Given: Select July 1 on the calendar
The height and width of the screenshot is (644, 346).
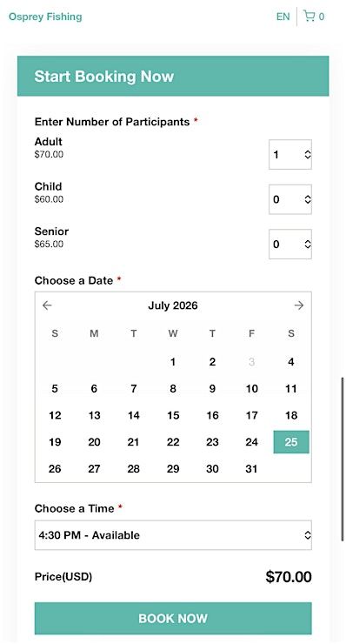Looking at the screenshot, I should (x=173, y=362).
